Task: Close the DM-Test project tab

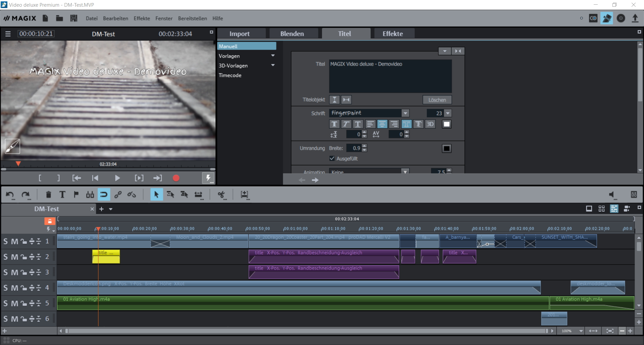Action: pos(92,209)
